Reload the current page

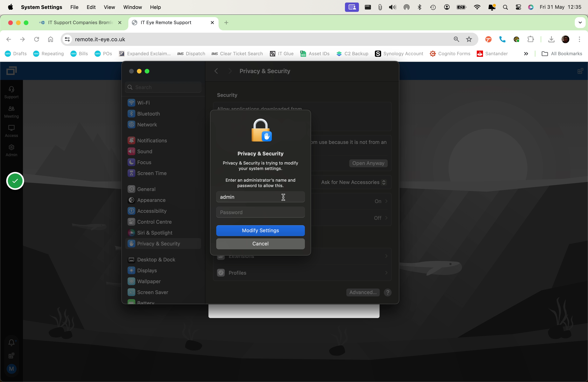click(37, 39)
